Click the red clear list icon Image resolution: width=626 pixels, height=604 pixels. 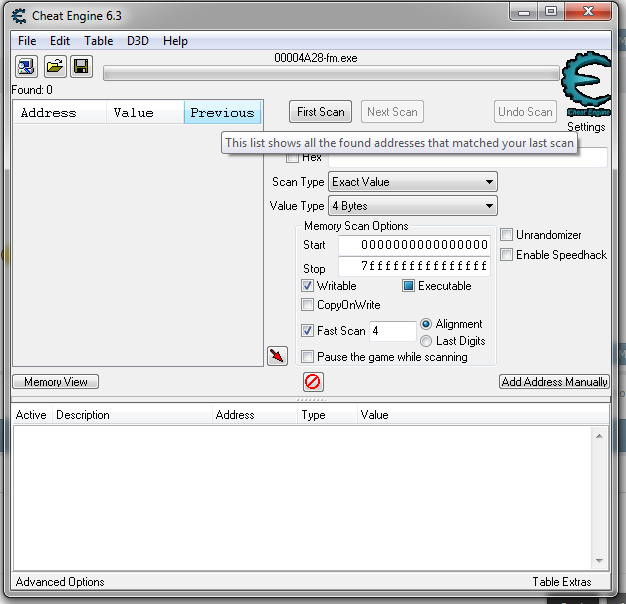coord(313,382)
